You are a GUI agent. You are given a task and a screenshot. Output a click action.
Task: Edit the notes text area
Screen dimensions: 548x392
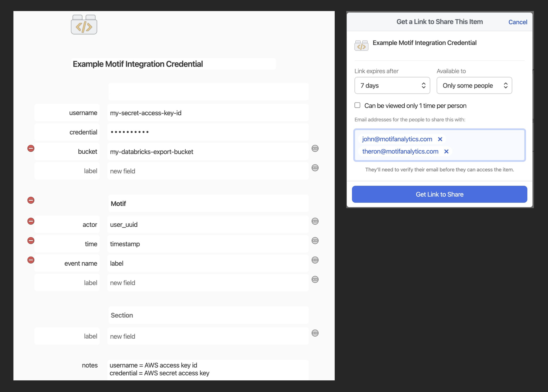coord(208,370)
